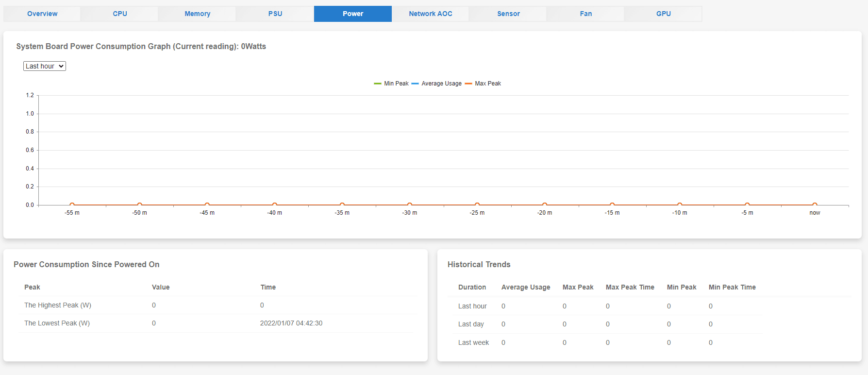Click the 1.2 y-axis label
The image size is (868, 375).
click(x=30, y=95)
